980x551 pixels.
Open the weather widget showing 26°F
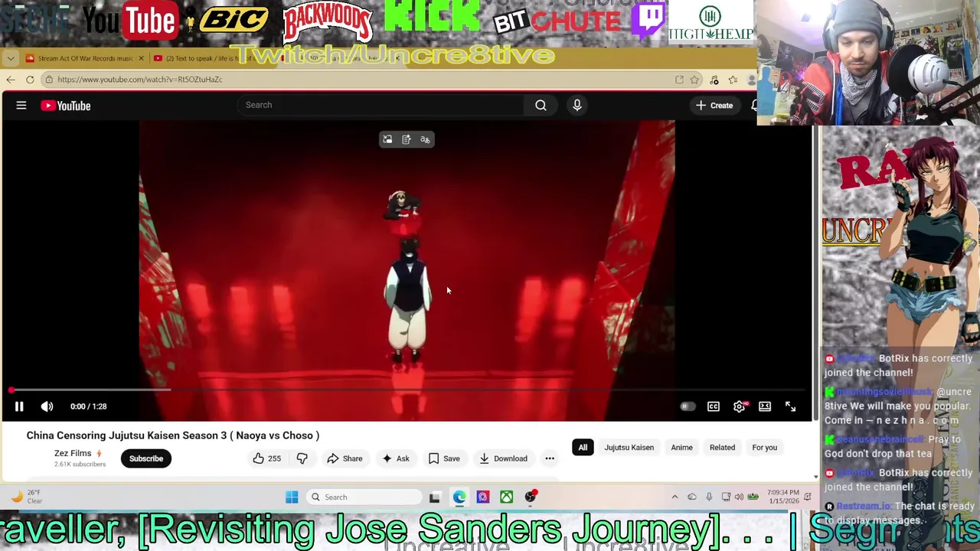click(x=28, y=497)
